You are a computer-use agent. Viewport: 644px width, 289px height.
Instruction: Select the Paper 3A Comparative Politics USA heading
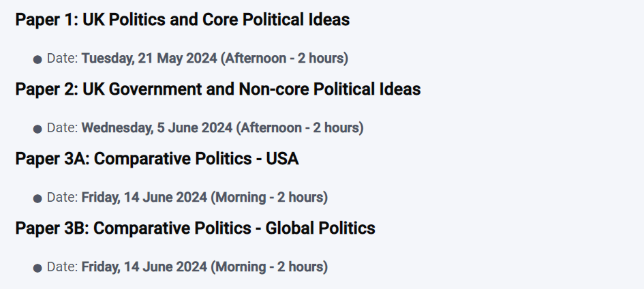click(157, 158)
